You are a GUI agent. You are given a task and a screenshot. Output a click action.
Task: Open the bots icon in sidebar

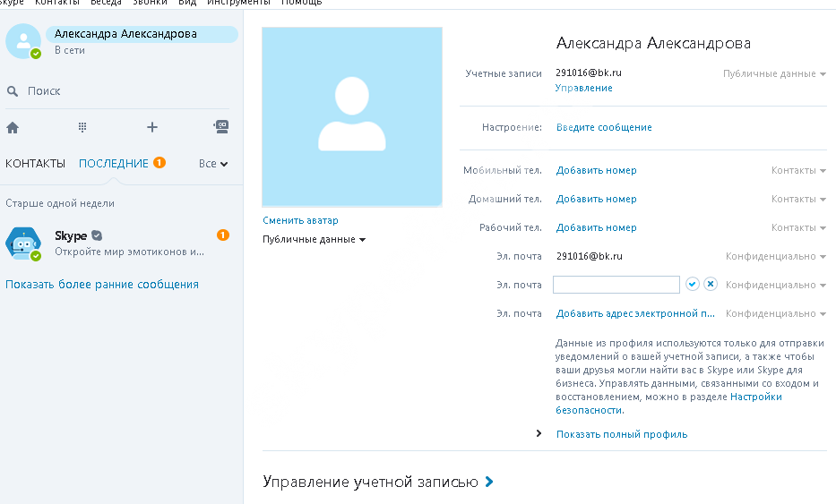(221, 126)
